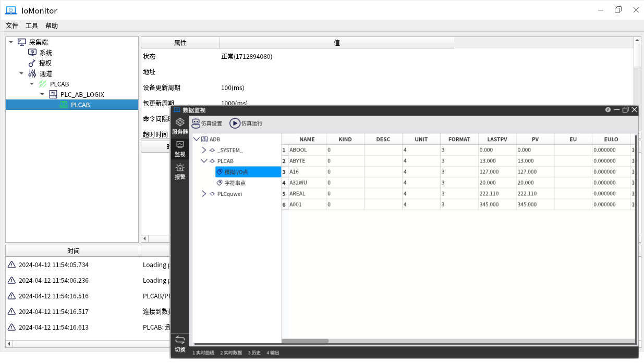The height and width of the screenshot is (364, 644).
Task: Collapse the 通道 (Channel) tree node
Action: (21, 73)
